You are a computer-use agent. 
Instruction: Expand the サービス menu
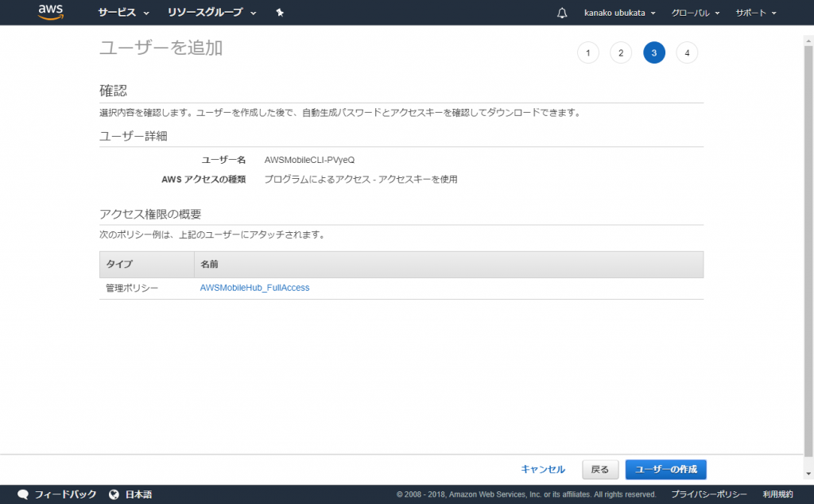[123, 13]
